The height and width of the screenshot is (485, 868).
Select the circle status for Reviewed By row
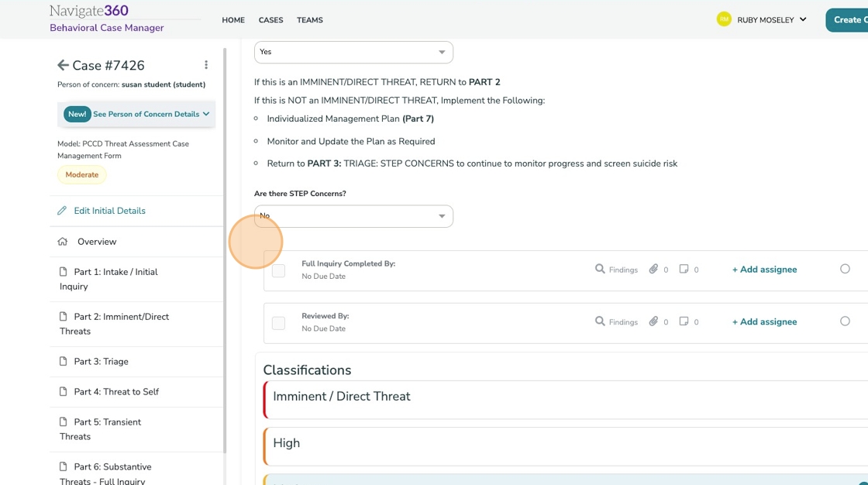845,321
